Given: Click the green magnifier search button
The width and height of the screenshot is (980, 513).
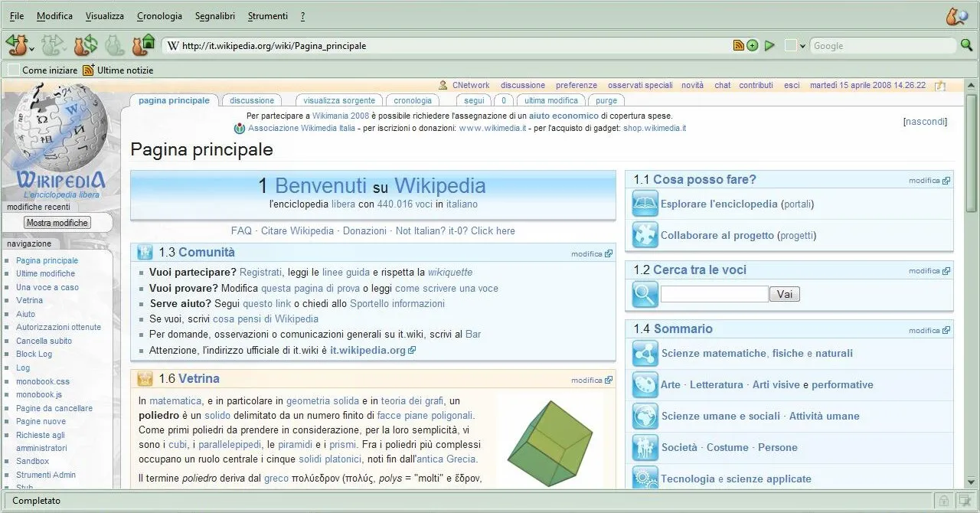Looking at the screenshot, I should click(x=967, y=45).
